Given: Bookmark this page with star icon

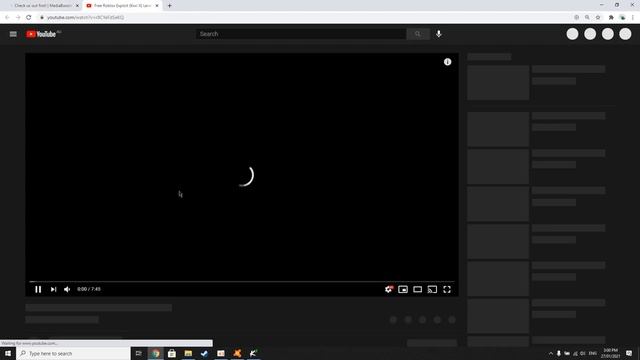Looking at the screenshot, I should click(x=598, y=17).
